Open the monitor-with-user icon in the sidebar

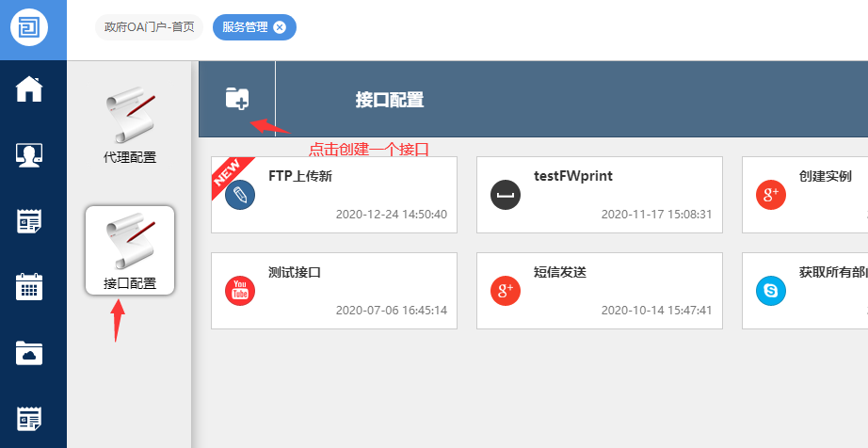coord(29,155)
